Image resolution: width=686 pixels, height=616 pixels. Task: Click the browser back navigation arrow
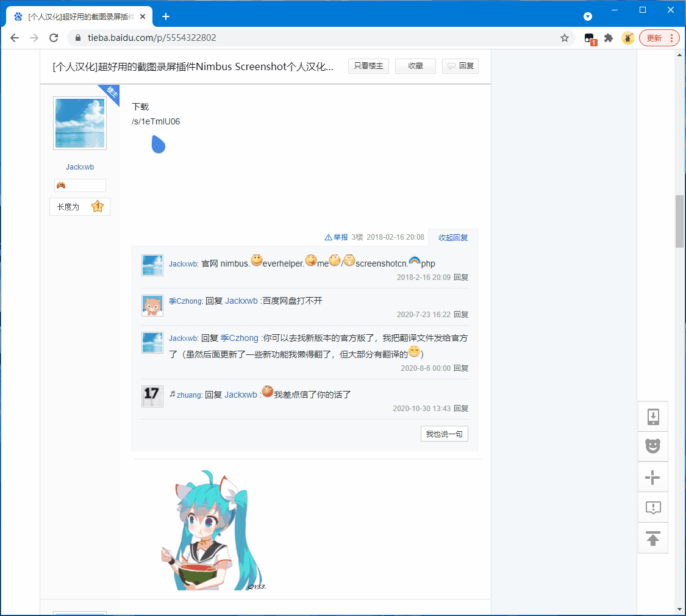[x=15, y=37]
